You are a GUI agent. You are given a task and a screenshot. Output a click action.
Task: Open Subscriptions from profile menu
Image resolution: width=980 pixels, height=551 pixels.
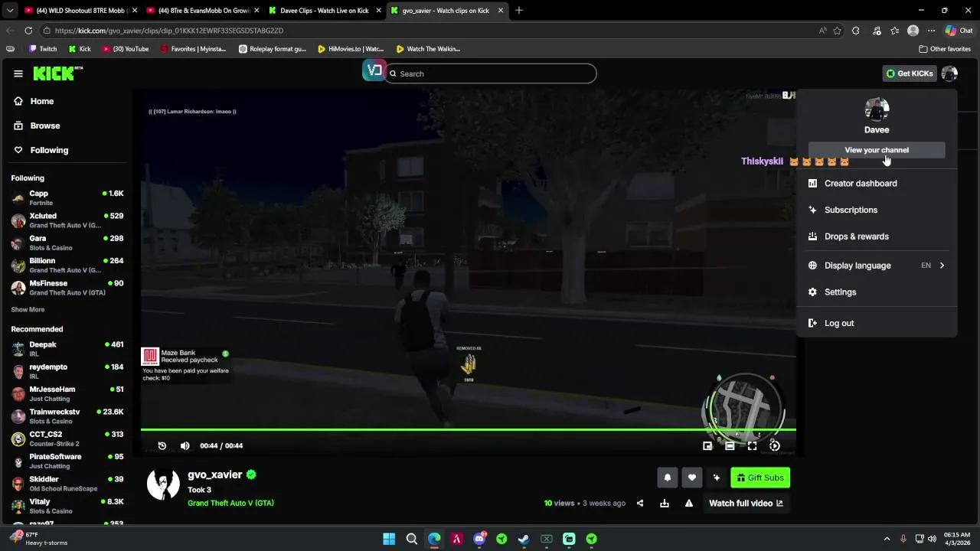coord(877,210)
